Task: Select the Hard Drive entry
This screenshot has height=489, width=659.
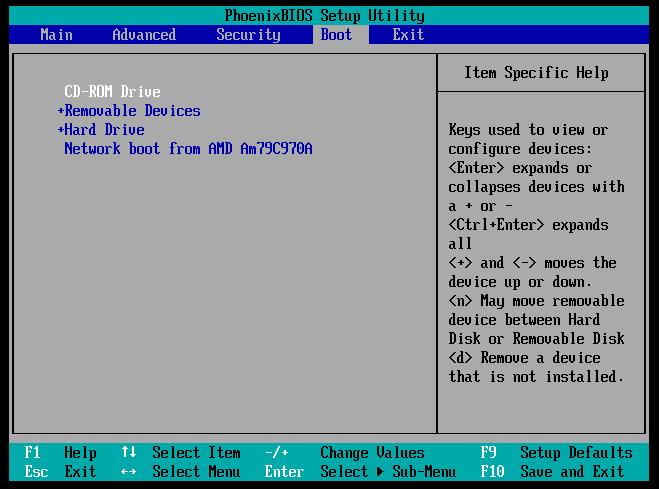Action: tap(104, 130)
